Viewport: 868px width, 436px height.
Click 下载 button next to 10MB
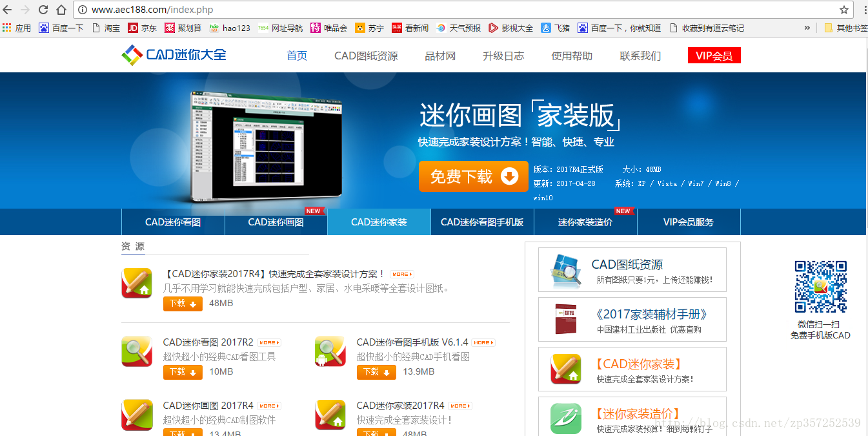[183, 372]
